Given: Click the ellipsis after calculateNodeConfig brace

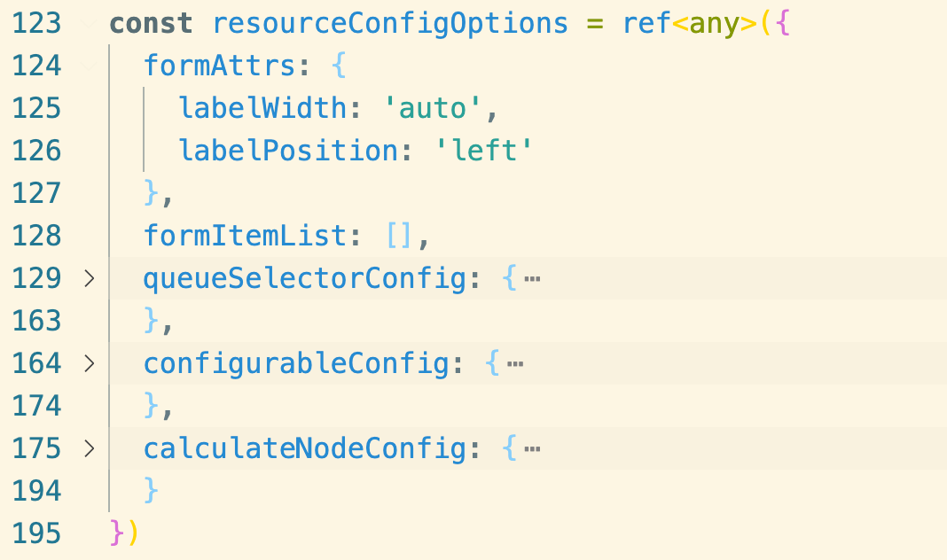Looking at the screenshot, I should coord(532,449).
